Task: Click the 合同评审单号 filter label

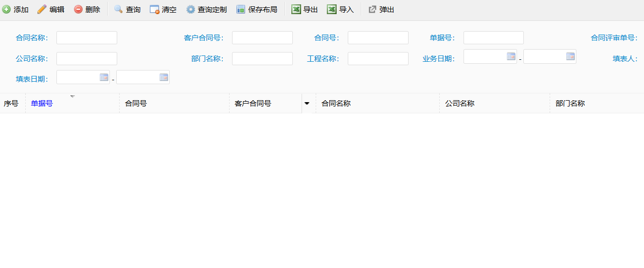Action: 614,38
